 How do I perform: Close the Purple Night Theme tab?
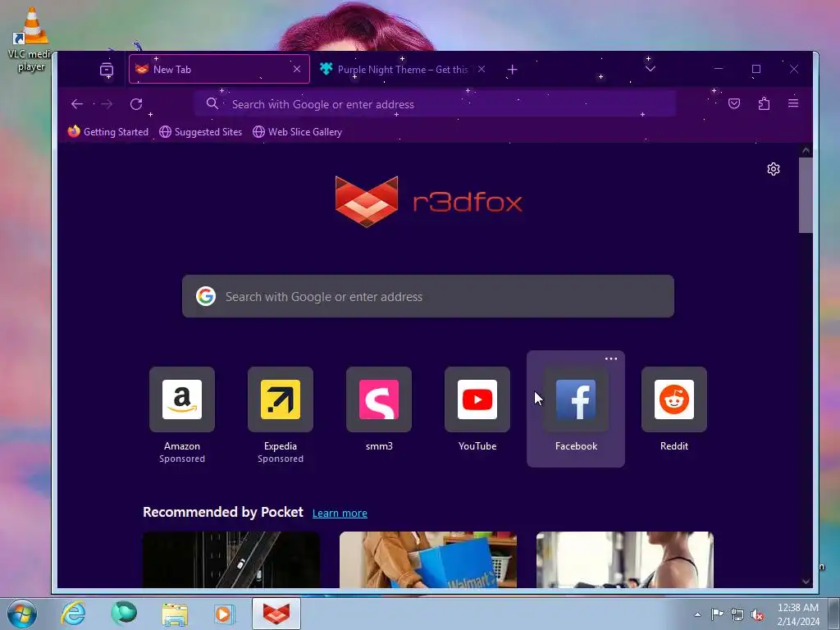coord(482,69)
